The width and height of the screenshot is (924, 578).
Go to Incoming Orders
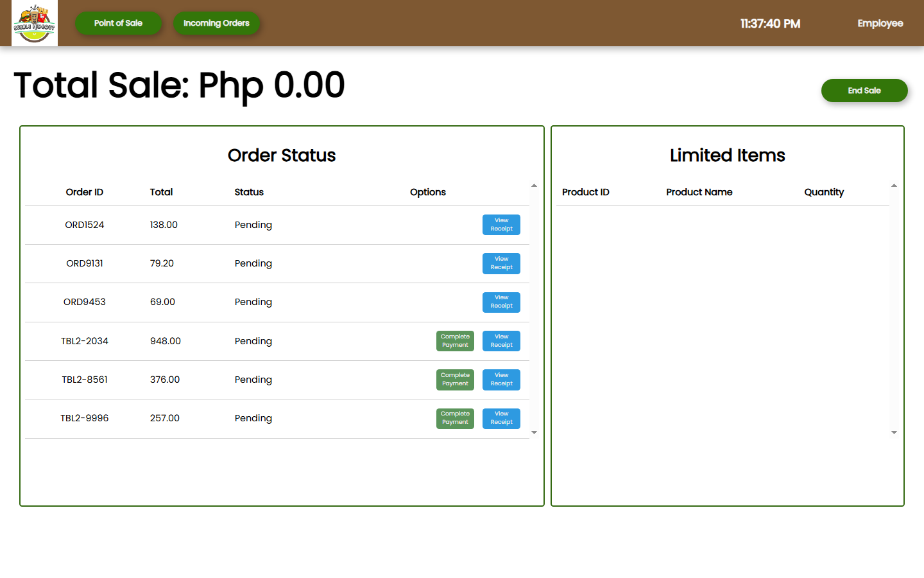pos(216,23)
